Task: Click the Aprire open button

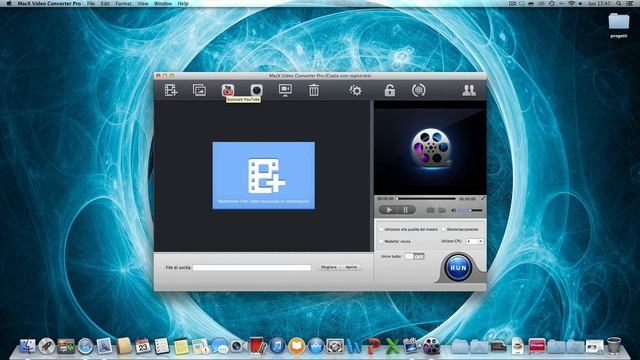Action: (x=351, y=267)
